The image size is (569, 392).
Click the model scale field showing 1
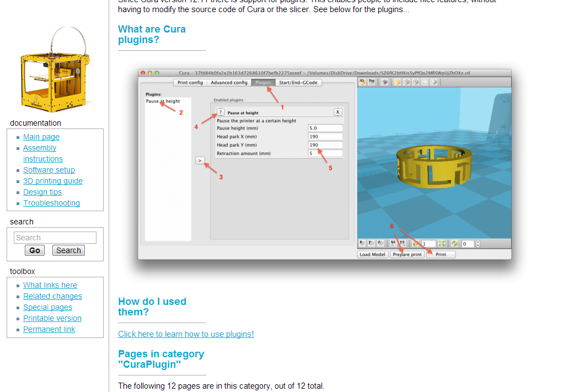428,244
